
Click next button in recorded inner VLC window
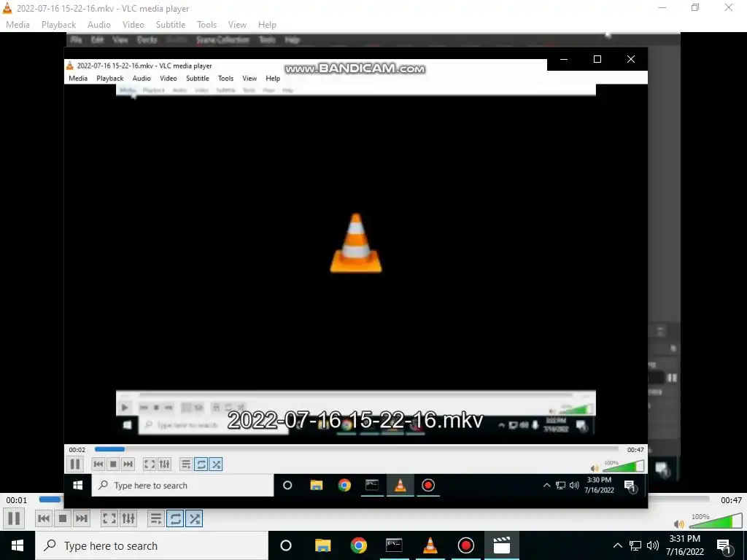tap(128, 464)
